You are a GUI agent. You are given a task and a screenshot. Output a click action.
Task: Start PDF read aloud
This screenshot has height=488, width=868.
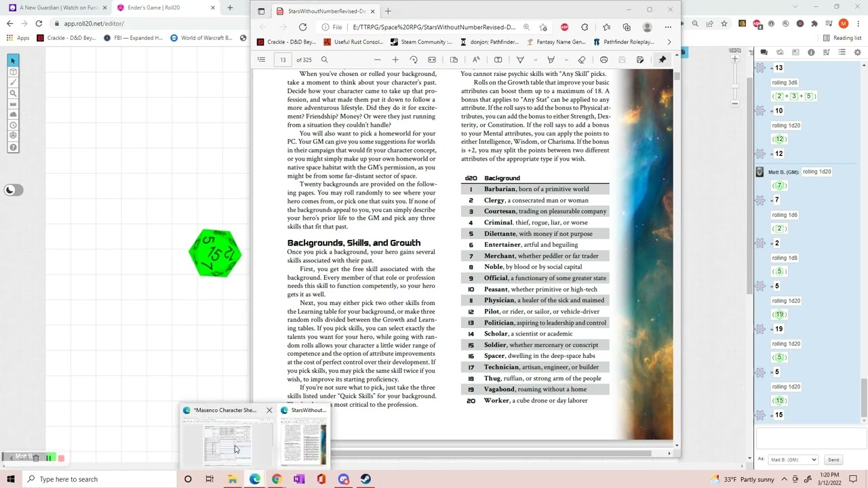(476, 60)
